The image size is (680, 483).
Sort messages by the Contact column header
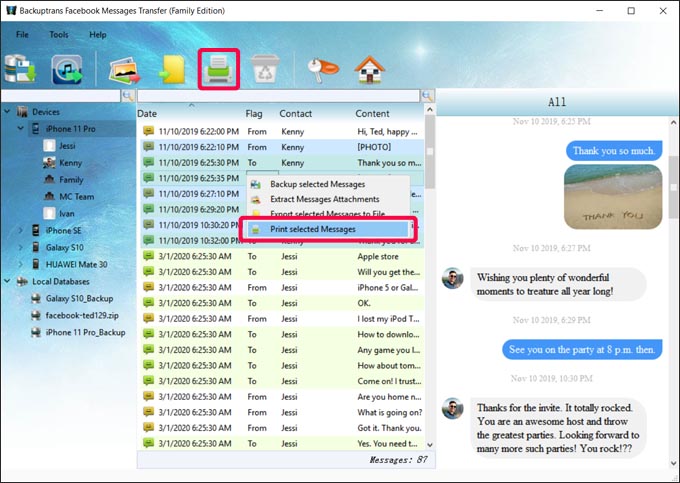click(x=295, y=114)
